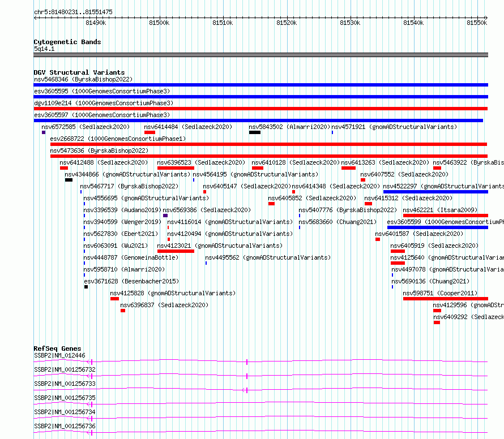The height and width of the screenshot is (439, 504).
Task: Click the purple nsv6572585 variant marker
Action: coord(44,132)
